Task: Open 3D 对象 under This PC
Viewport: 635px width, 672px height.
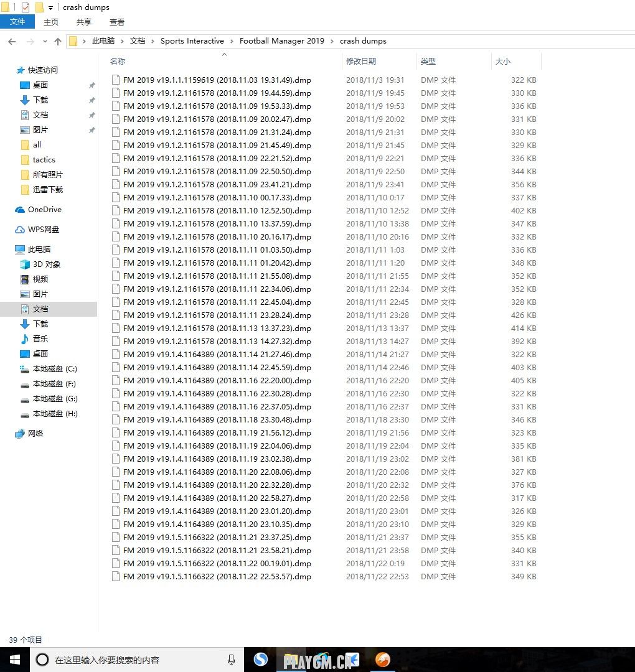Action: coord(46,264)
